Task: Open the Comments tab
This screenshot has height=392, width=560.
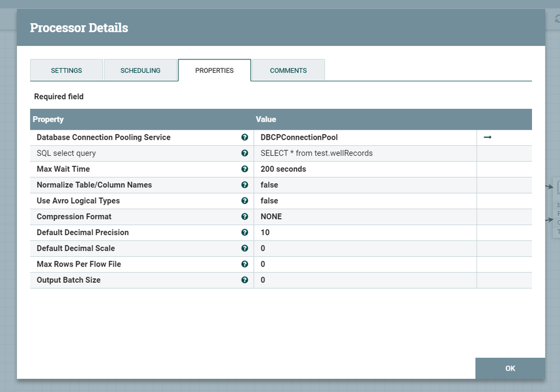Action: [x=288, y=71]
